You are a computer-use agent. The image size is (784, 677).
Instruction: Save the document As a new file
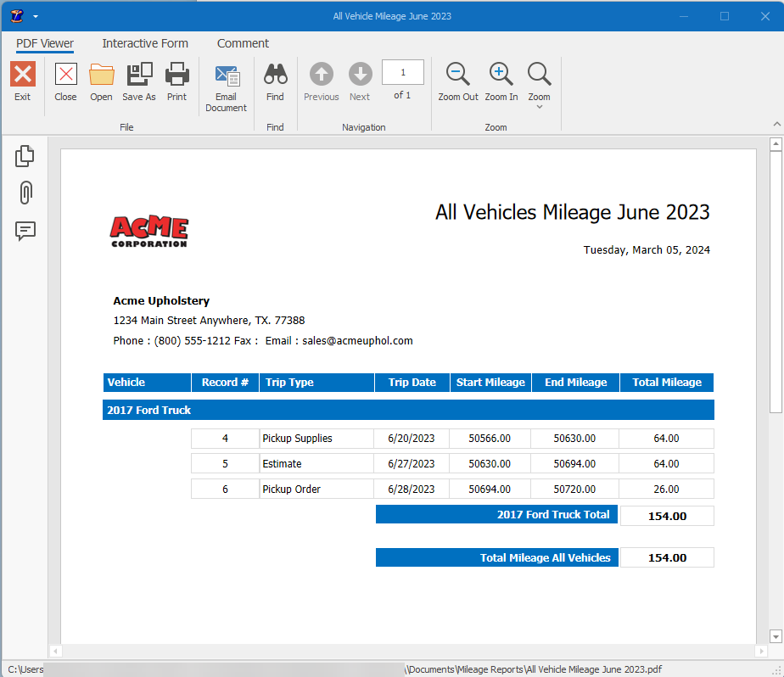[x=138, y=81]
